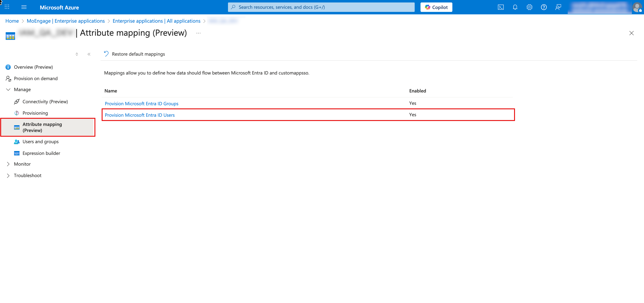The image size is (644, 303).
Task: Click the feedback icon in header
Action: [558, 7]
